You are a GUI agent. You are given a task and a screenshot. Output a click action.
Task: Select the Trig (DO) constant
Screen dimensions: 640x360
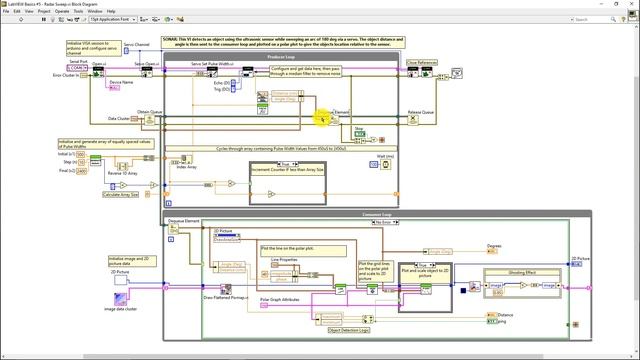[x=233, y=89]
